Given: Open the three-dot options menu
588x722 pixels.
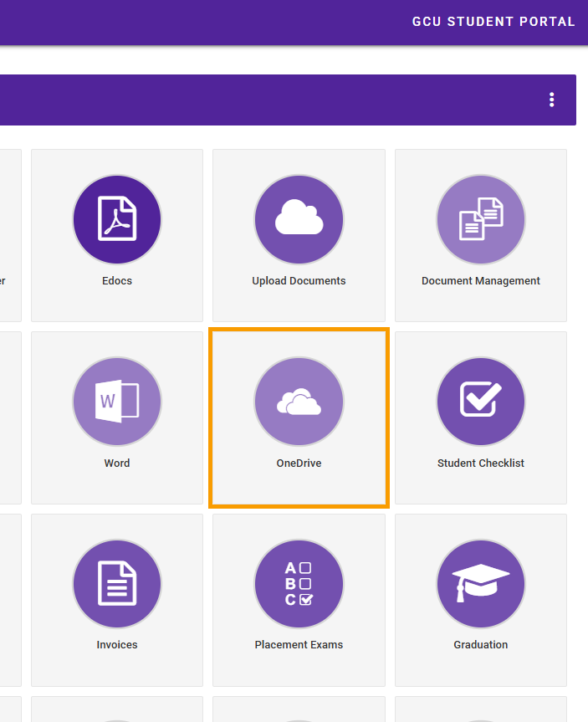Looking at the screenshot, I should (552, 100).
